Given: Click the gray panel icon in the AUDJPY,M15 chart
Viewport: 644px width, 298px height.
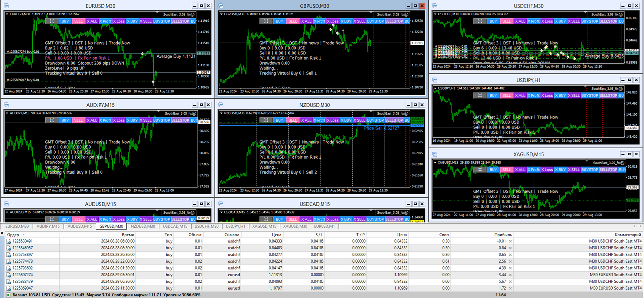Looking at the screenshot, I should 52,120.
